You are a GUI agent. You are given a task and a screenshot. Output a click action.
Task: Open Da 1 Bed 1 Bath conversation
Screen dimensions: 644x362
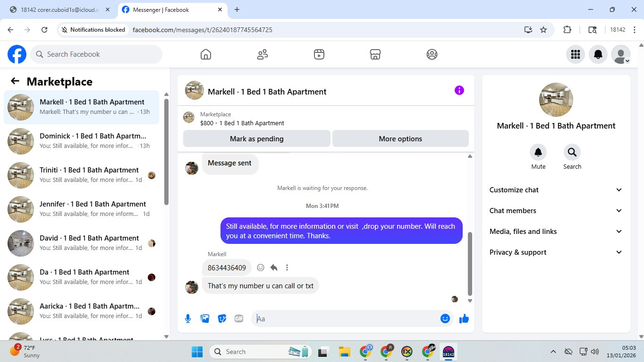tap(81, 277)
